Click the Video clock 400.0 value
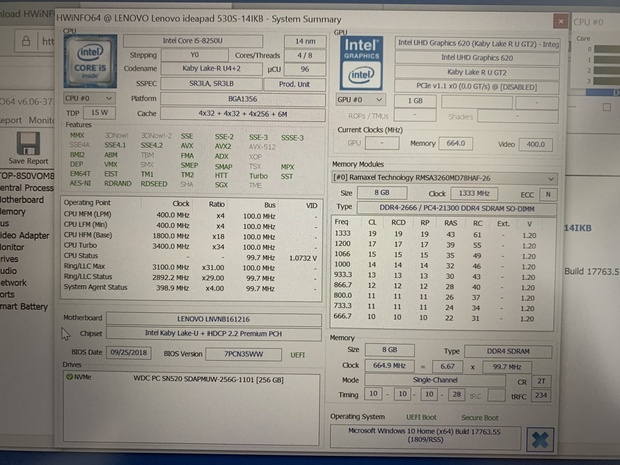Image resolution: width=620 pixels, height=465 pixels. point(535,145)
